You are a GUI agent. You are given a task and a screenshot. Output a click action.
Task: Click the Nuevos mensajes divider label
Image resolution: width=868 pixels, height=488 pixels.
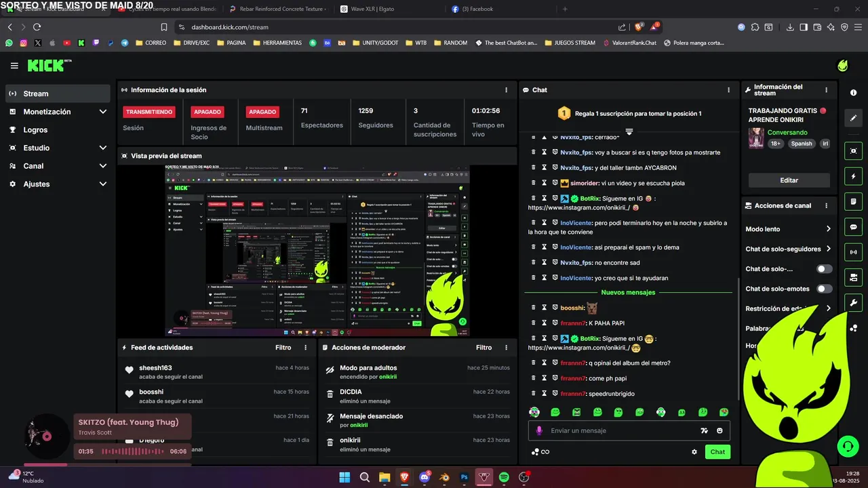tap(628, 292)
